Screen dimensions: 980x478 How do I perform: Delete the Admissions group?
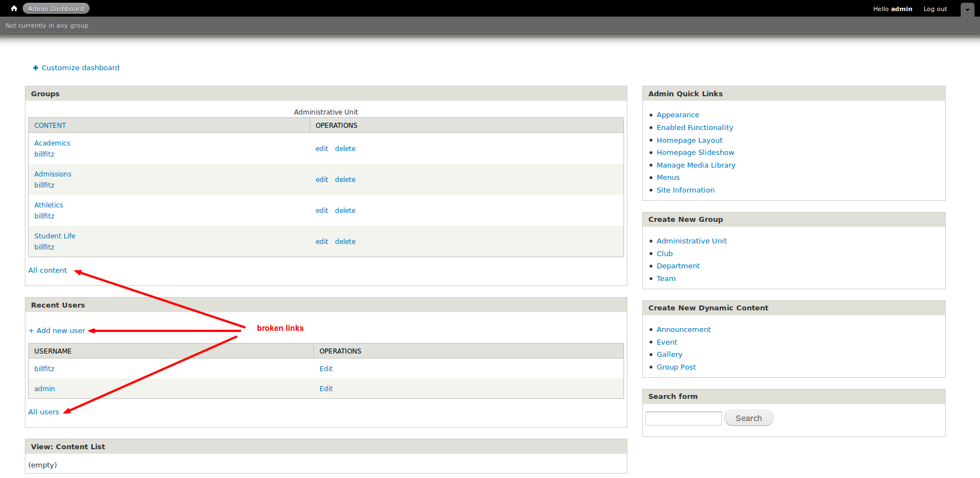coord(345,179)
